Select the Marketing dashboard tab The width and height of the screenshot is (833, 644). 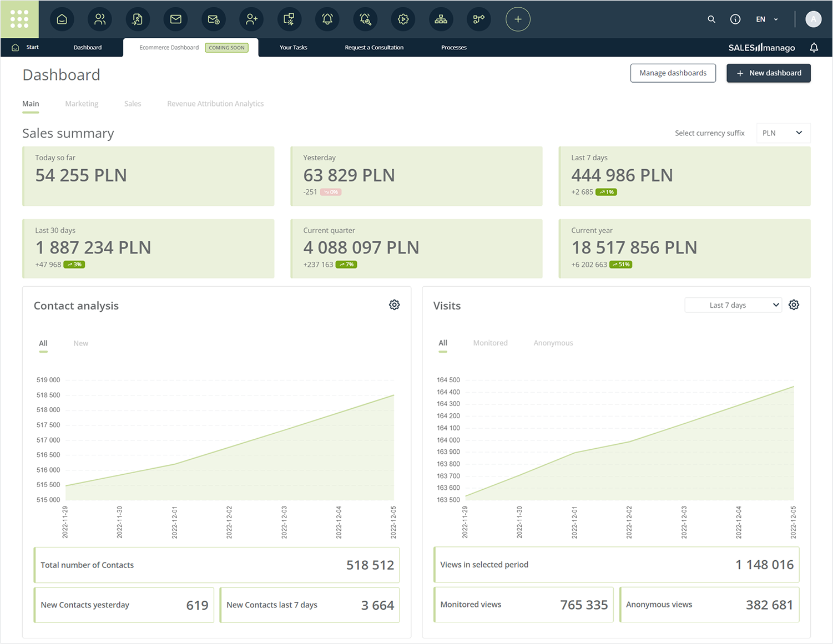point(82,104)
